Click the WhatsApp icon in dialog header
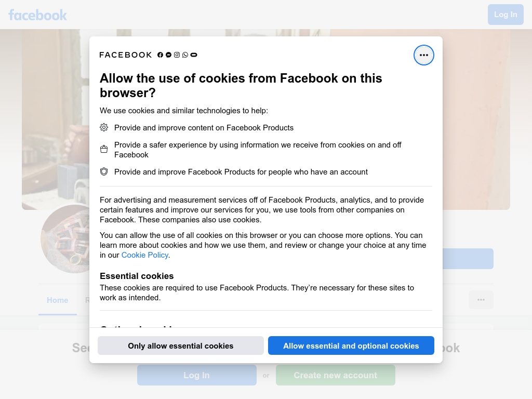 (185, 55)
